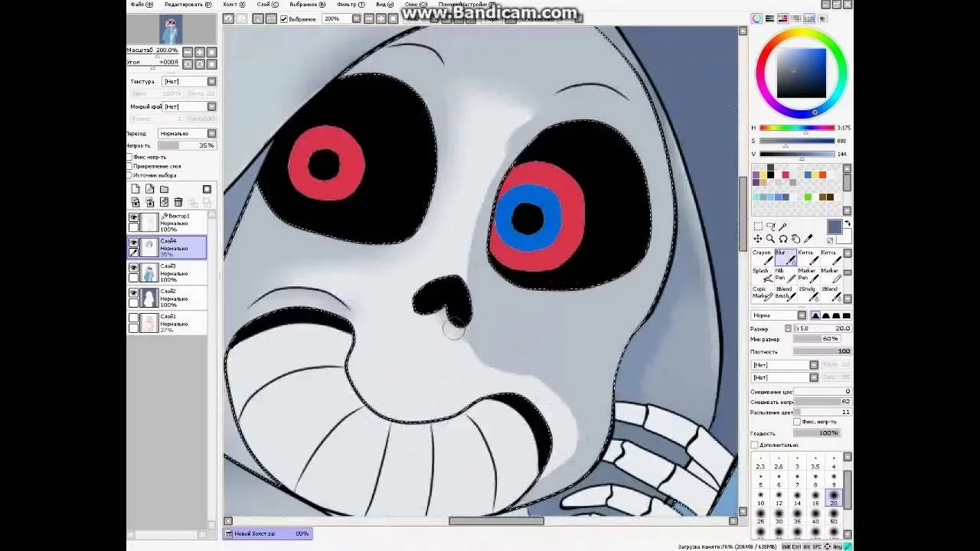Viewport: 980px width, 551px height.
Task: Adjust the Плотность brush density slider
Action: coord(822,351)
